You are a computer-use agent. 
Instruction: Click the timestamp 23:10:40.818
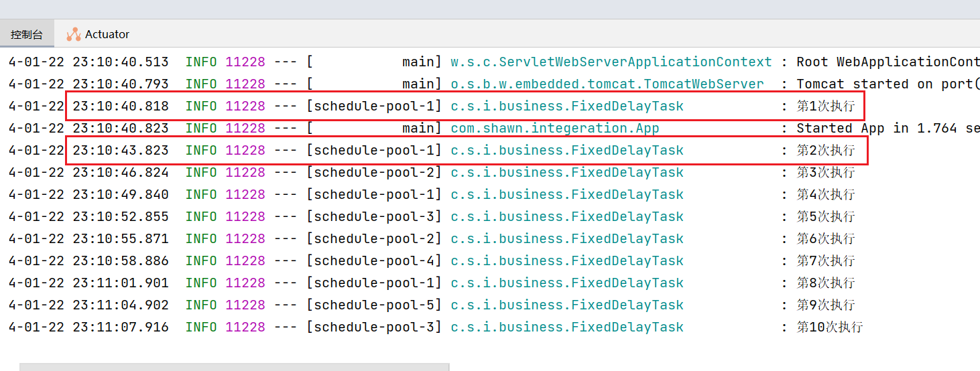coord(121,106)
